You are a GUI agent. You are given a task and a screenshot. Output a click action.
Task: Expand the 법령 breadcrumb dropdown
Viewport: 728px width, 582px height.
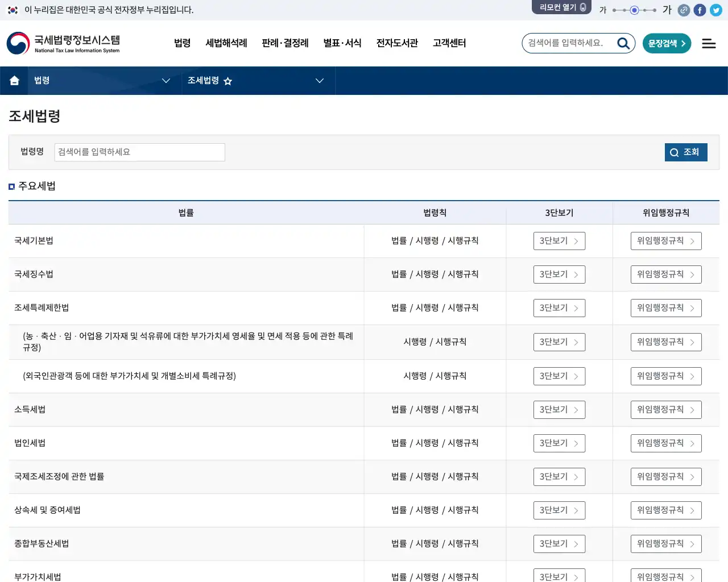click(x=166, y=81)
